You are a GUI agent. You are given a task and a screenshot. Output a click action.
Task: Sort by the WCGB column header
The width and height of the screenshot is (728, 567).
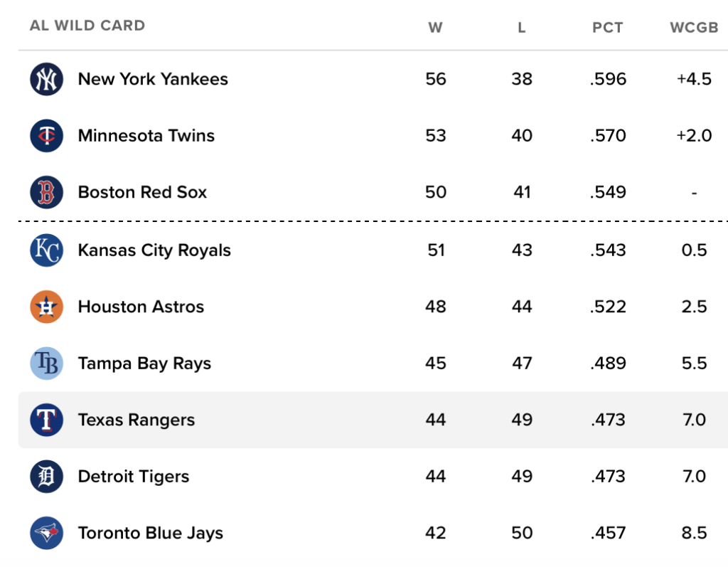click(694, 28)
